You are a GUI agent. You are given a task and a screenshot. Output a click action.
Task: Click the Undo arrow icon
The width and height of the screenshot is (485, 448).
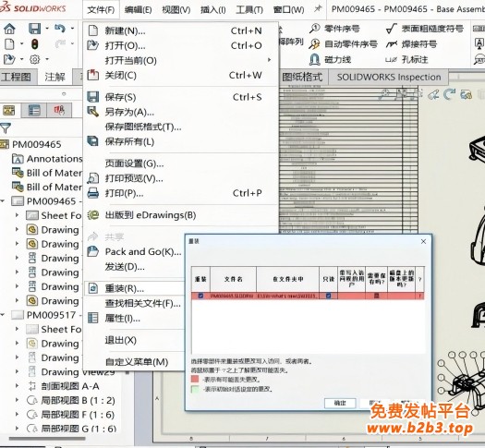pos(60,29)
